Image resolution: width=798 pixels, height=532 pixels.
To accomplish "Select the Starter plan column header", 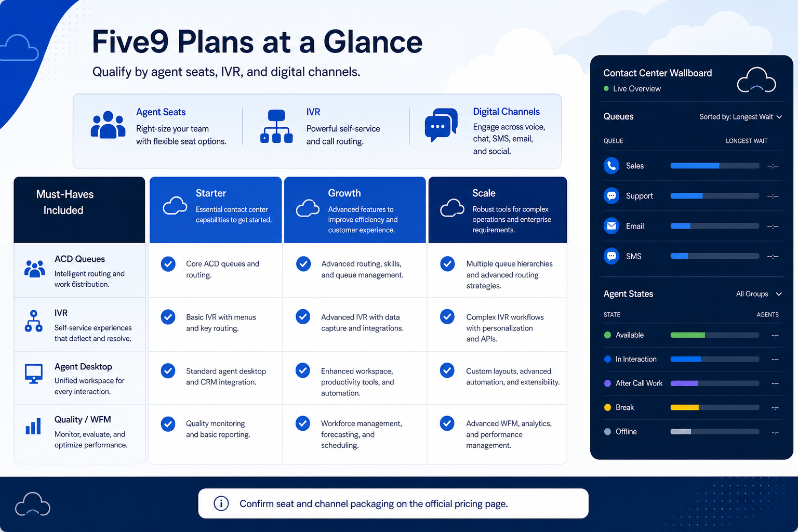I will coord(216,210).
